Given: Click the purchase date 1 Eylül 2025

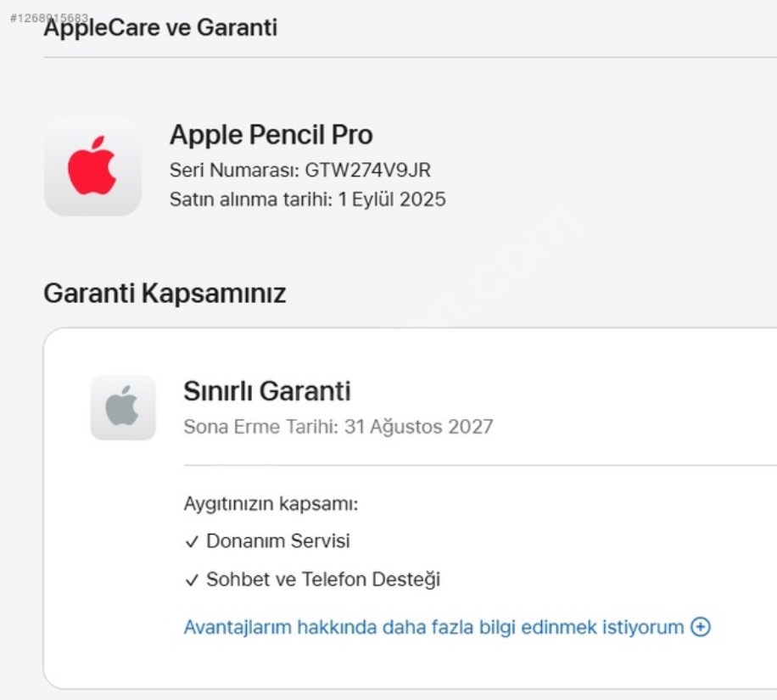Looking at the screenshot, I should click(x=392, y=199).
